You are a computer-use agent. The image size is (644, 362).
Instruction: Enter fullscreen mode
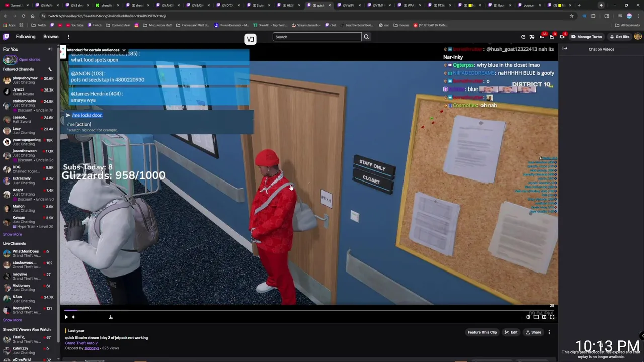pyautogui.click(x=552, y=317)
